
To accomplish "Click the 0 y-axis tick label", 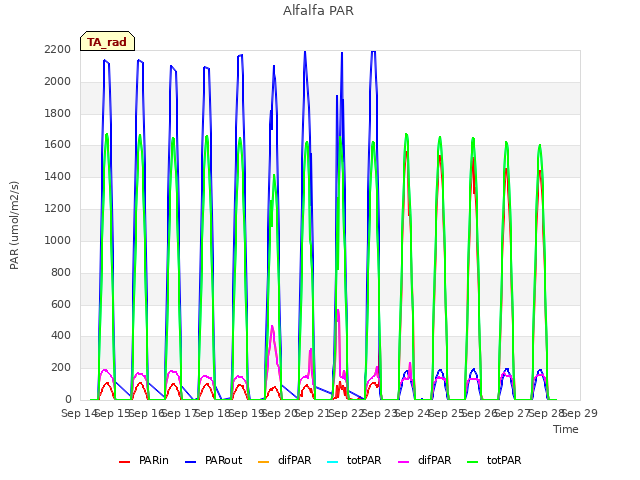I will tap(68, 399).
